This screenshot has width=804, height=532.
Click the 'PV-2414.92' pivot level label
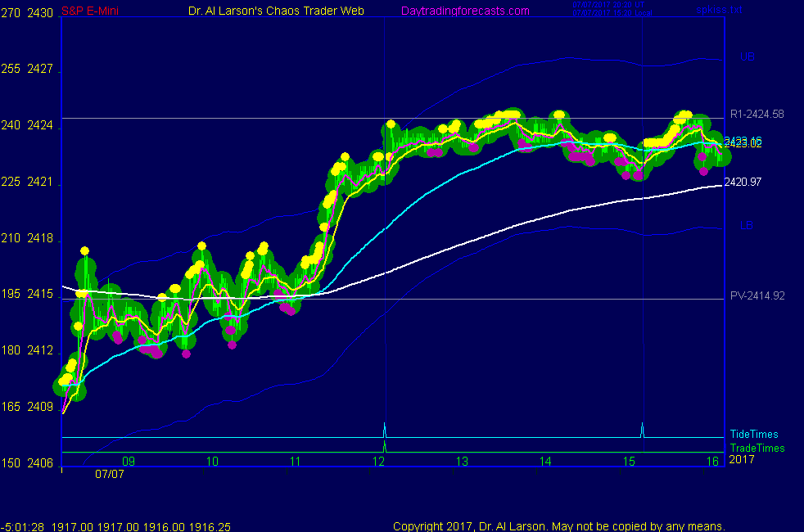tap(757, 295)
